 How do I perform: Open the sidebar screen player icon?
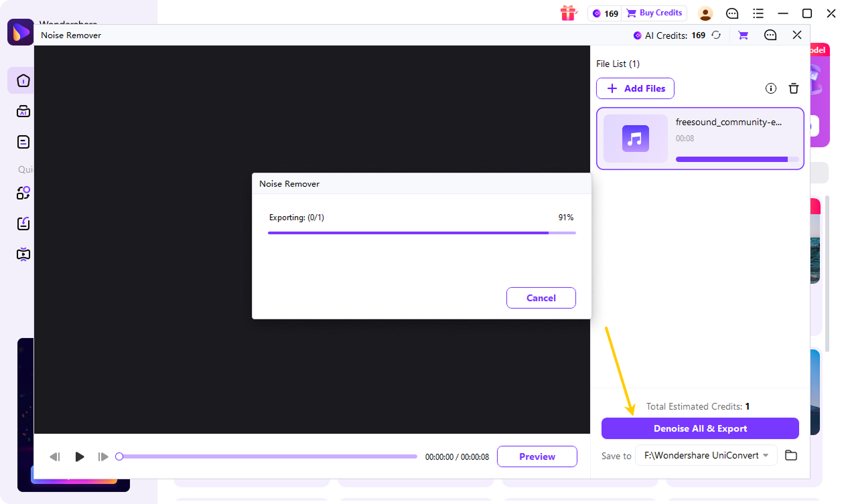[23, 254]
